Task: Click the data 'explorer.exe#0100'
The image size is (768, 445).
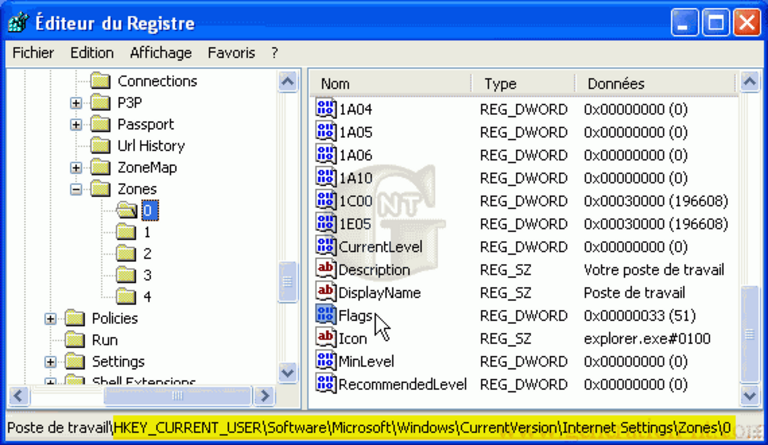Action: pyautogui.click(x=647, y=339)
